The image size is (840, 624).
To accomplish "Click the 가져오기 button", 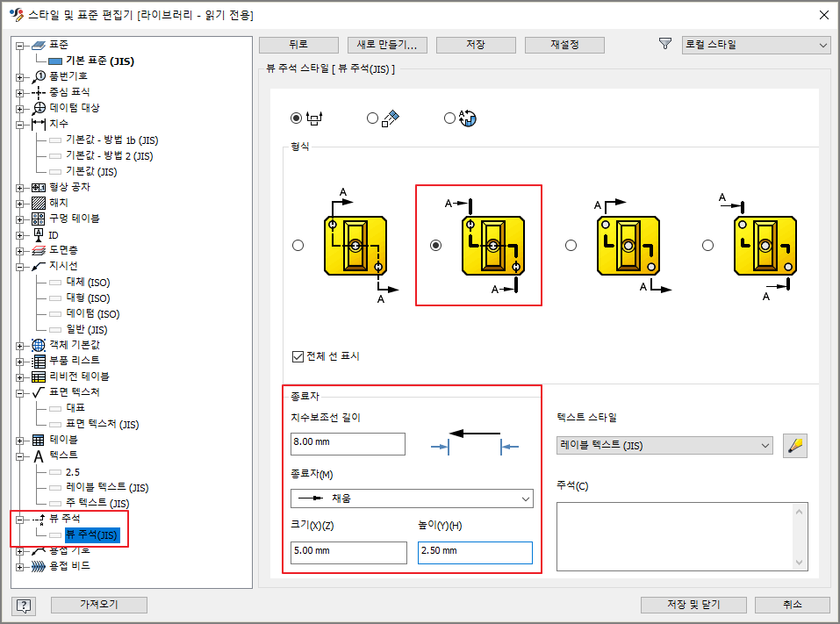I will pyautogui.click(x=98, y=605).
